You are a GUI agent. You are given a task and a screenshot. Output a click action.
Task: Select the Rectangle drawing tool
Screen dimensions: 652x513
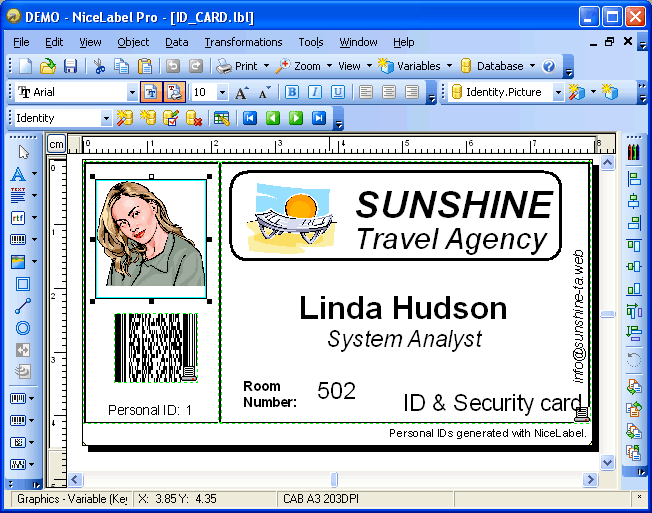pos(23,284)
